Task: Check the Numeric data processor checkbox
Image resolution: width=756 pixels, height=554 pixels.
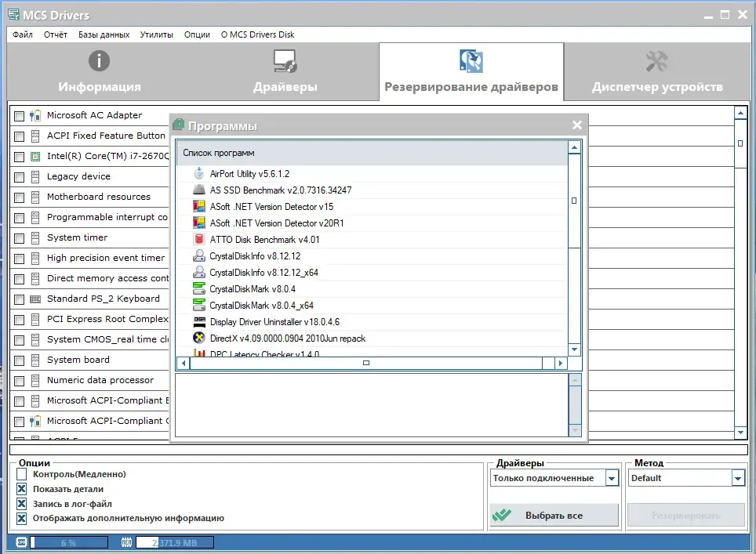Action: pos(20,381)
